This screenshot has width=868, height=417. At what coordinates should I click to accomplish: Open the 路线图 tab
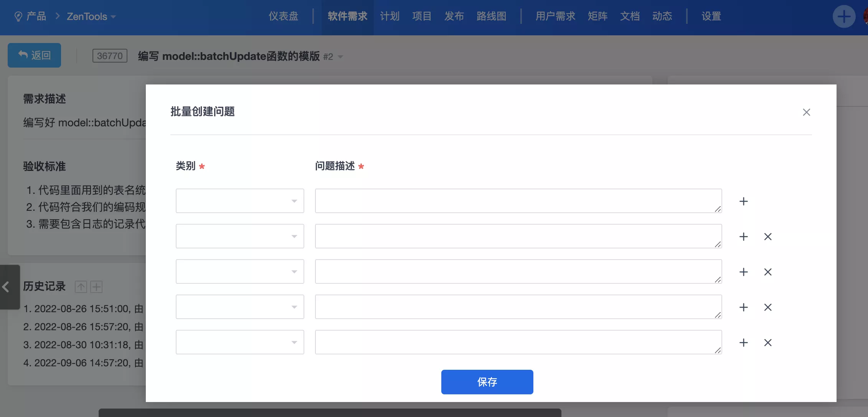[x=492, y=16]
